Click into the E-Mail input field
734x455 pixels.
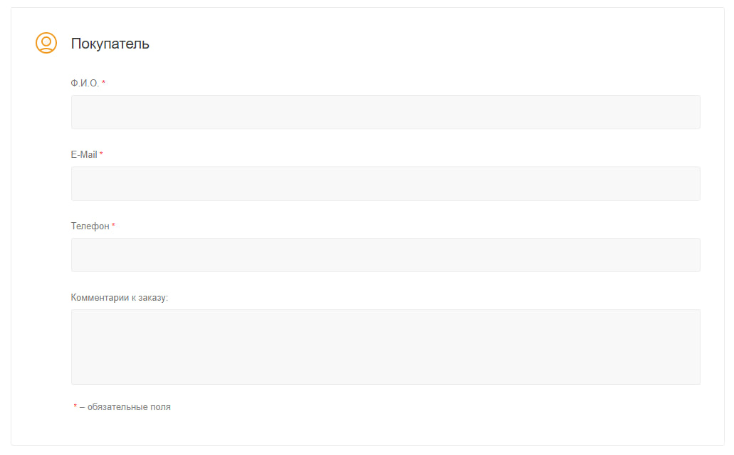click(385, 184)
